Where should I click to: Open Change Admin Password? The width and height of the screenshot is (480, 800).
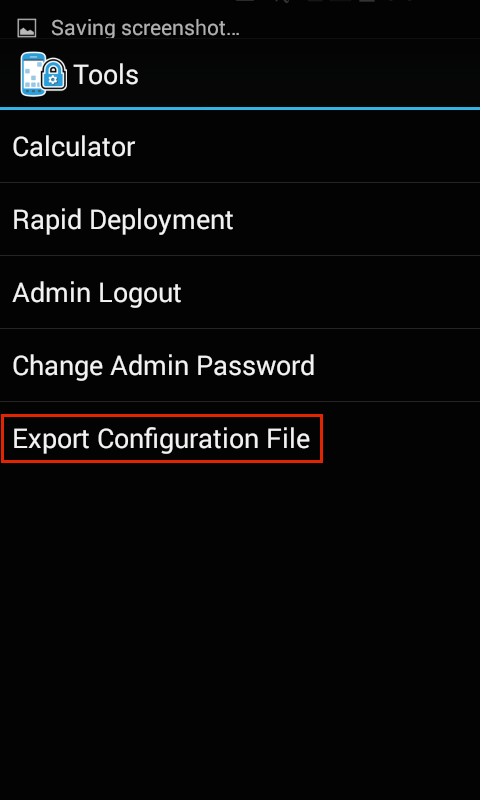point(240,365)
